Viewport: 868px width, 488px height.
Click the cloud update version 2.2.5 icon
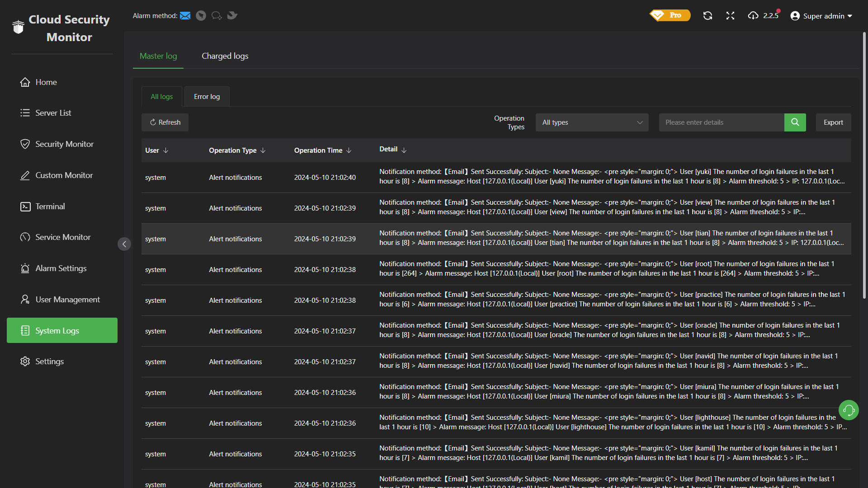point(753,16)
